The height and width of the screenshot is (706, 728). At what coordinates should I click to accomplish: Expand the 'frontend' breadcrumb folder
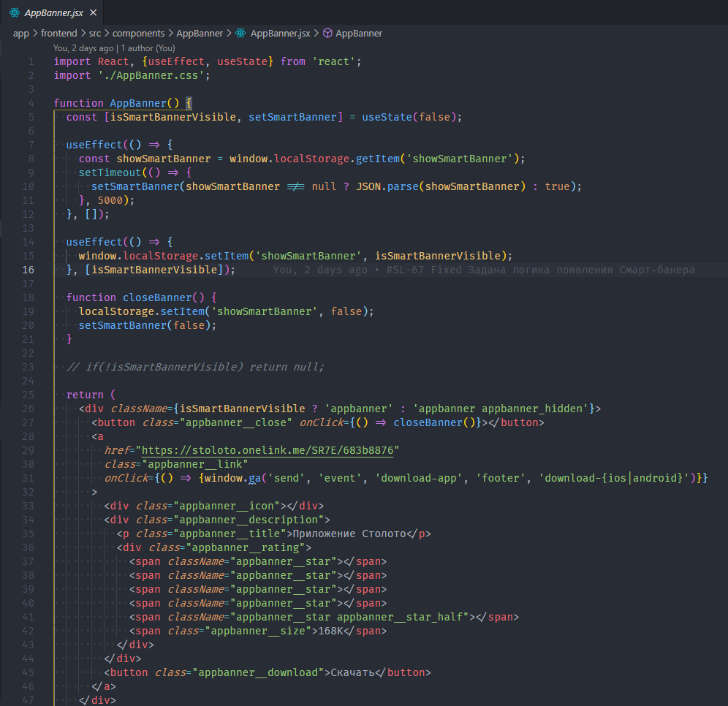tap(58, 33)
